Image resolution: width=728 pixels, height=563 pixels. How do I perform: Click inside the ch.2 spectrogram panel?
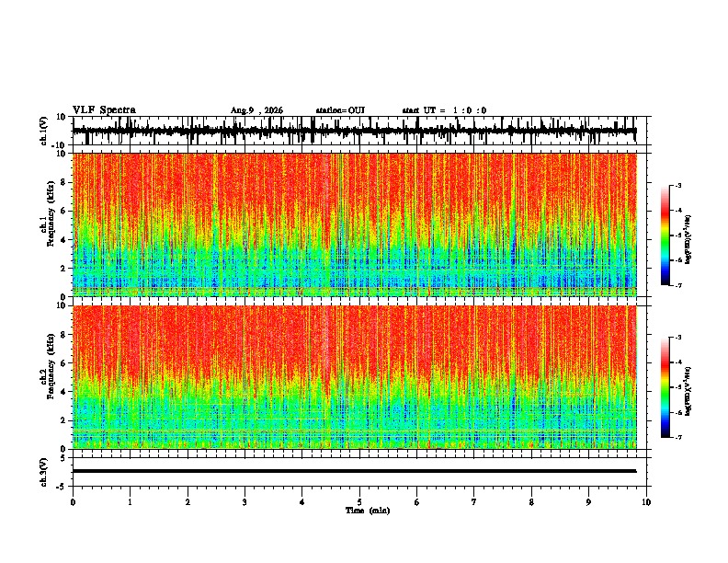coord(354,377)
